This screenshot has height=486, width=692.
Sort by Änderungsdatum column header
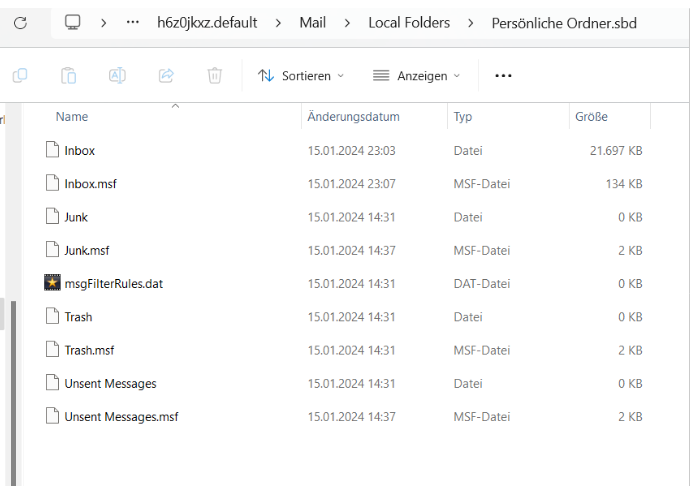coord(354,117)
